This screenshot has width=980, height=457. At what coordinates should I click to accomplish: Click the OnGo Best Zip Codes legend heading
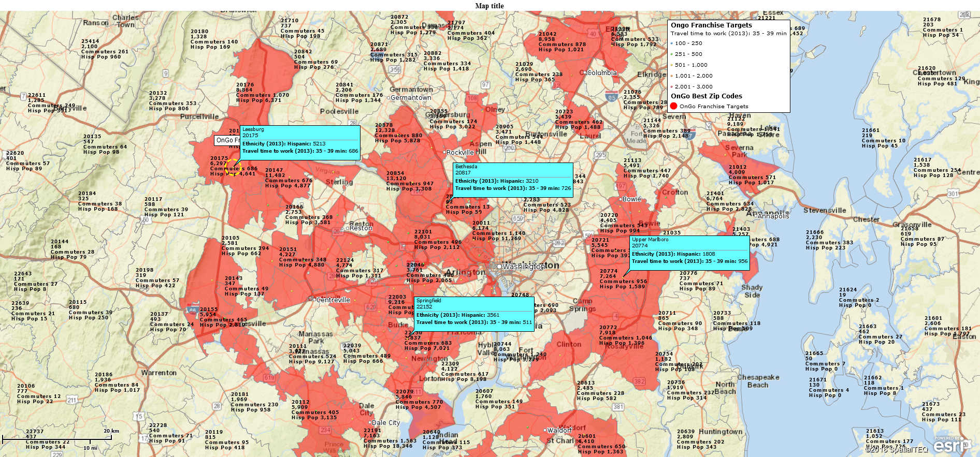click(707, 96)
